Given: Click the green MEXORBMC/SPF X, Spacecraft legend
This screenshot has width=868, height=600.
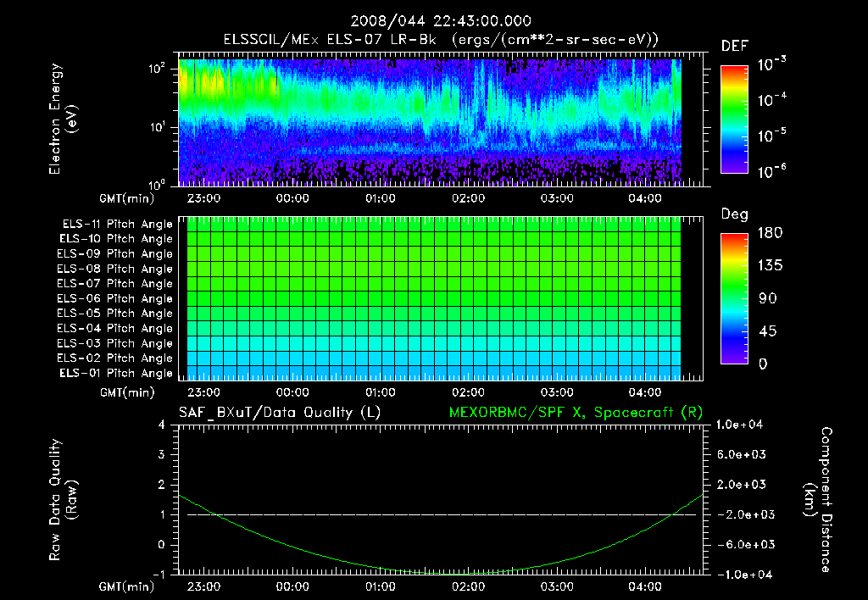Looking at the screenshot, I should tap(576, 413).
